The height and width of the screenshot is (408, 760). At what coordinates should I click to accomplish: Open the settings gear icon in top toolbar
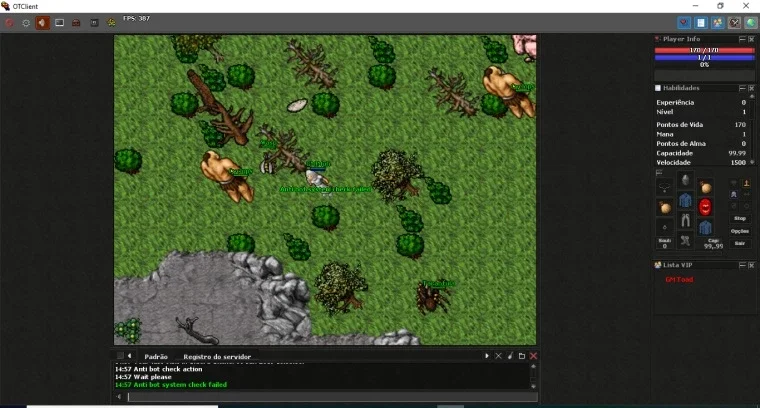tap(26, 23)
